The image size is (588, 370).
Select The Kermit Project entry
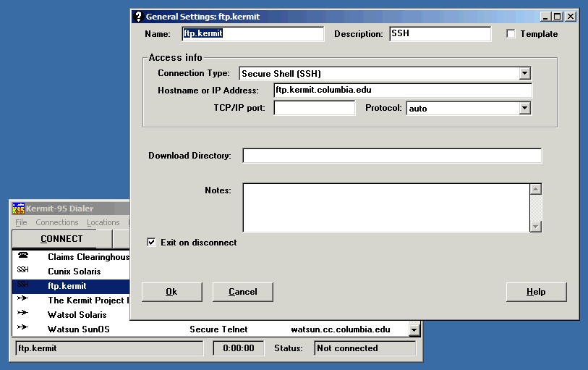coord(88,300)
